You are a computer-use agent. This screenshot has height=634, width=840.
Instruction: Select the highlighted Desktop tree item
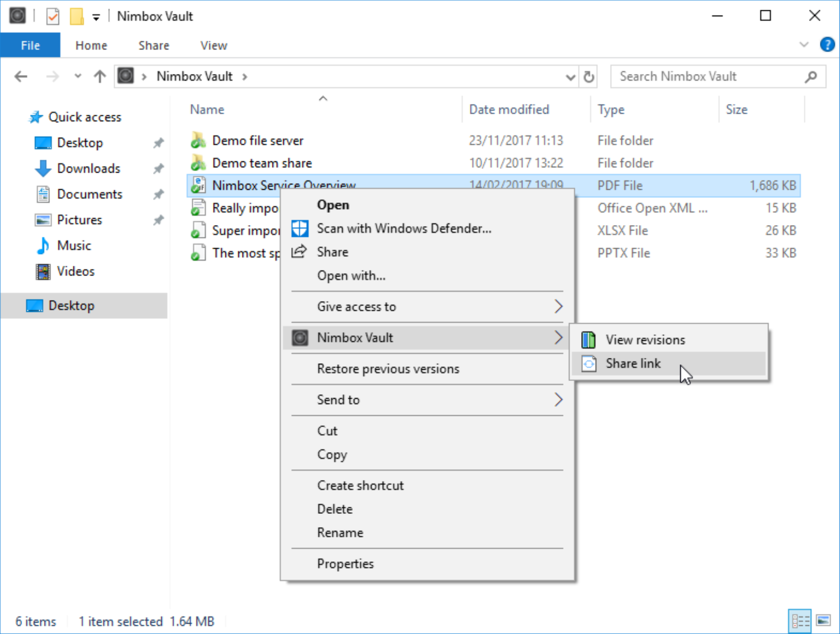pos(84,305)
